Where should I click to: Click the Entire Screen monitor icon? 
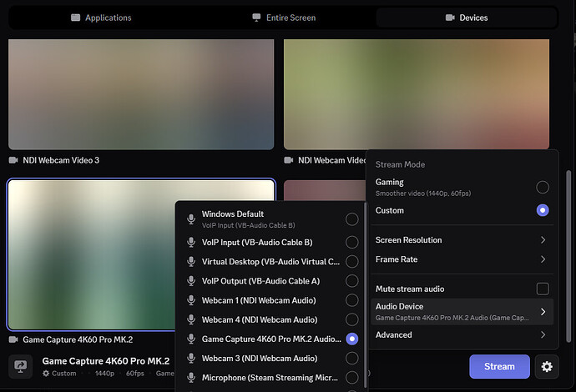256,18
